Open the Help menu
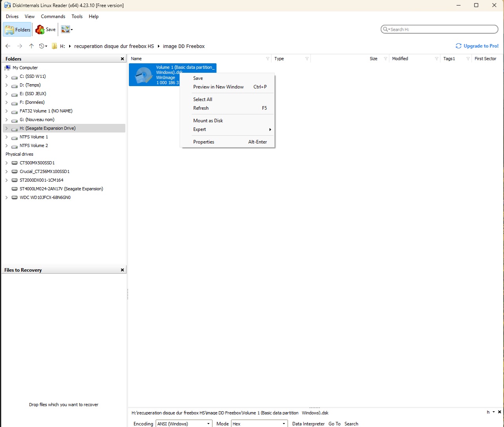 point(93,17)
